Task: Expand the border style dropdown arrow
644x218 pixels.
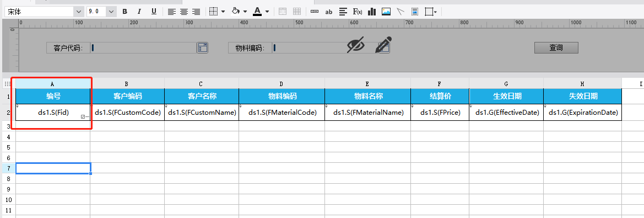Action: [223, 12]
